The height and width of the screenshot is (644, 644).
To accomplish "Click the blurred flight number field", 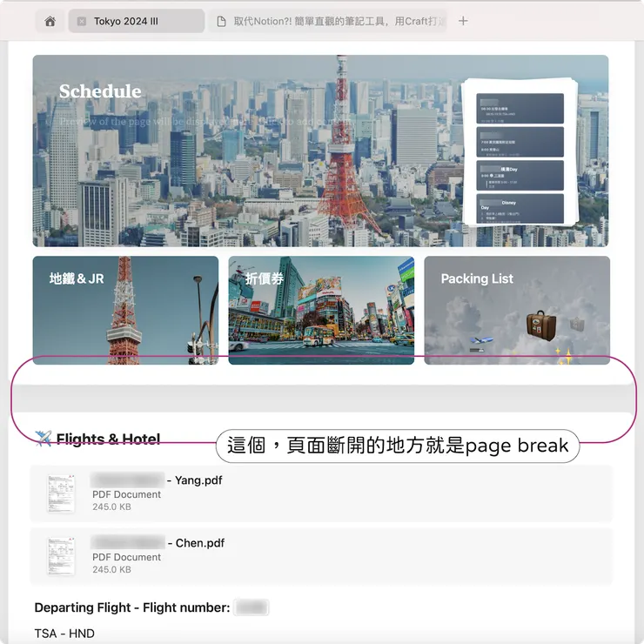I will point(252,607).
